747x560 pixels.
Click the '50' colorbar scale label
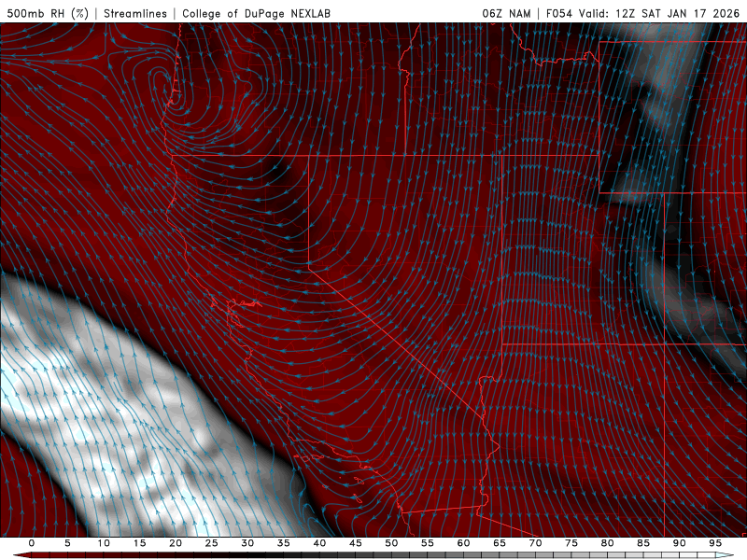[x=391, y=543]
